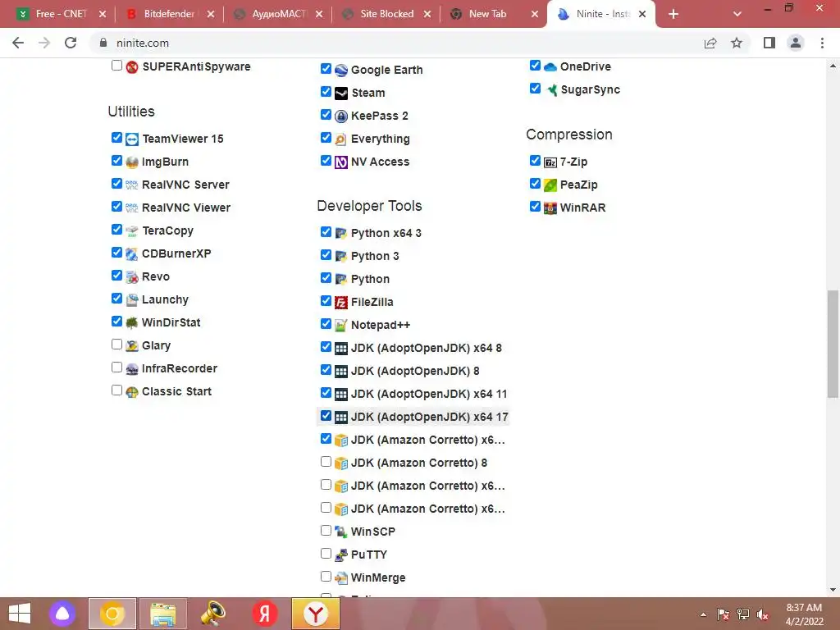Click the Notepad++ icon
The height and width of the screenshot is (630, 840).
(x=341, y=325)
